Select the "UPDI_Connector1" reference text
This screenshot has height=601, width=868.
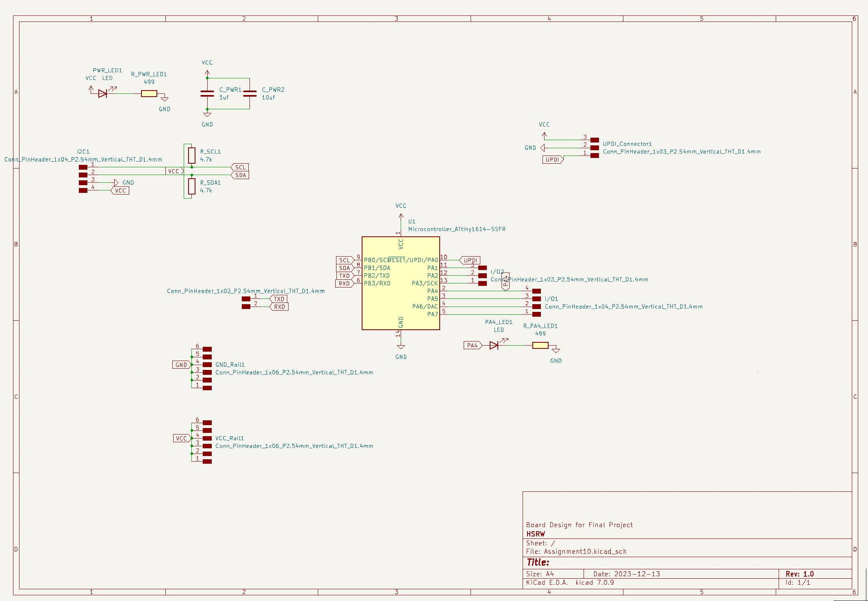click(x=627, y=144)
